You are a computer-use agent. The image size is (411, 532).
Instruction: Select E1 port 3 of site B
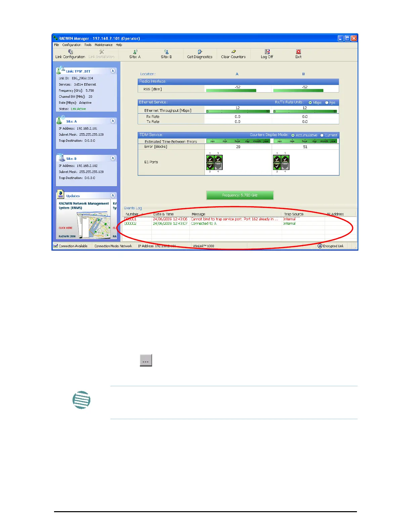(285, 159)
